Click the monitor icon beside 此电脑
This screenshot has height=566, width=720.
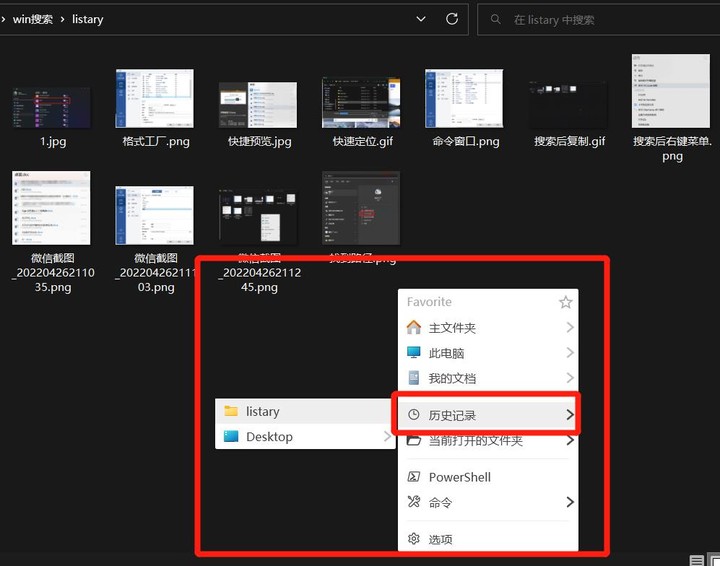[x=414, y=353]
